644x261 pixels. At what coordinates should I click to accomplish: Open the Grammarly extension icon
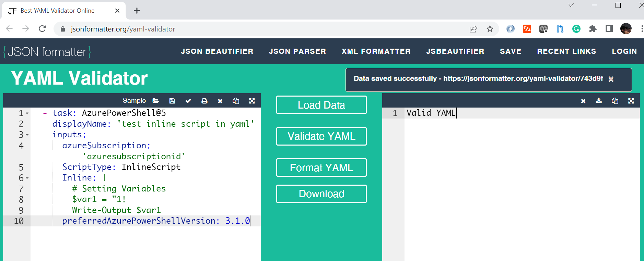point(576,29)
